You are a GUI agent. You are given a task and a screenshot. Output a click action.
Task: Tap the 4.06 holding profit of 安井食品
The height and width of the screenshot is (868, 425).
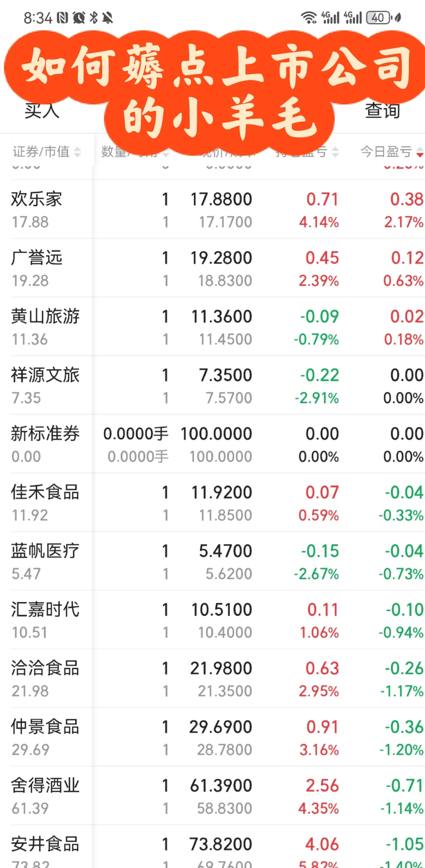pyautogui.click(x=322, y=844)
